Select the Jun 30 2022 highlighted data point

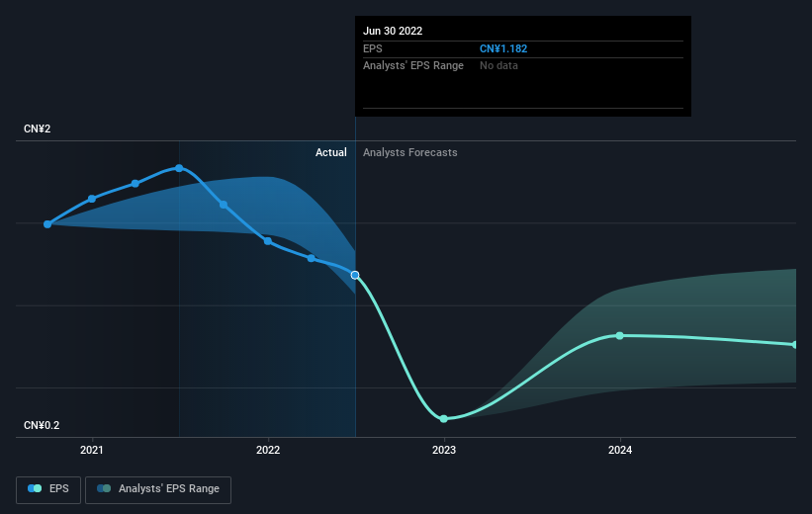[x=355, y=275]
